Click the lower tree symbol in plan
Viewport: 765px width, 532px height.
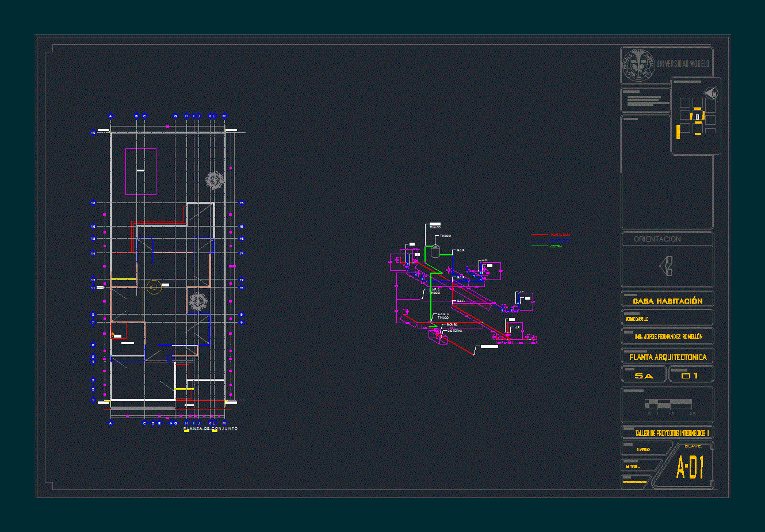(198, 301)
